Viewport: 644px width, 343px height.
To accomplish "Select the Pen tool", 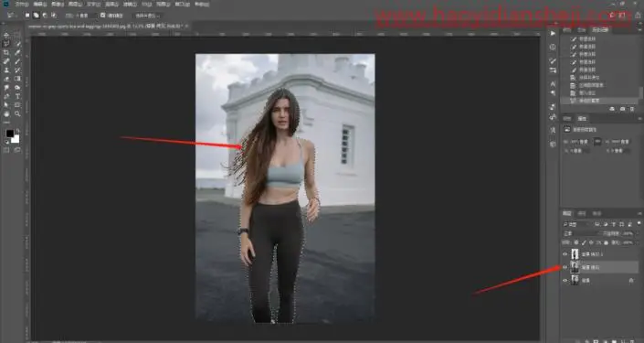I will click(x=6, y=96).
